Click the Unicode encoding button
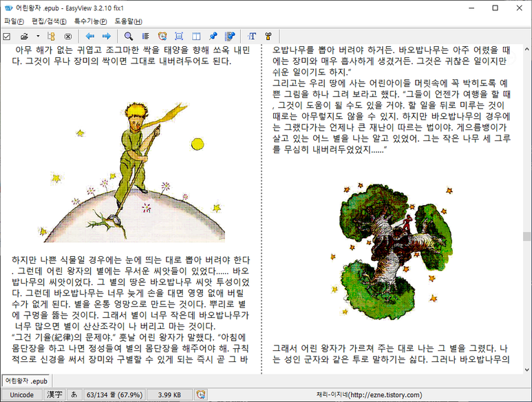This screenshot has height=402, width=532. point(22,395)
